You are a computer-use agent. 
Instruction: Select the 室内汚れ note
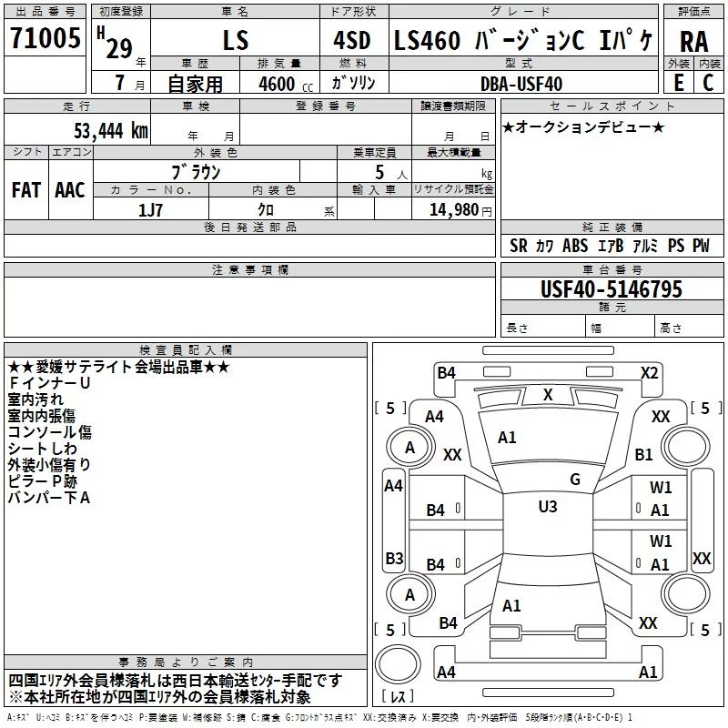coord(35,399)
